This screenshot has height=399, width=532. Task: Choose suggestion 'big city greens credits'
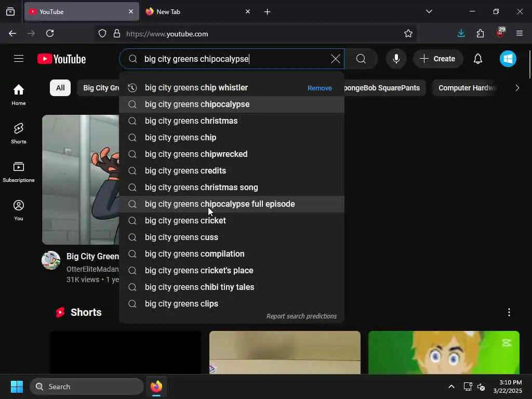click(x=232, y=170)
